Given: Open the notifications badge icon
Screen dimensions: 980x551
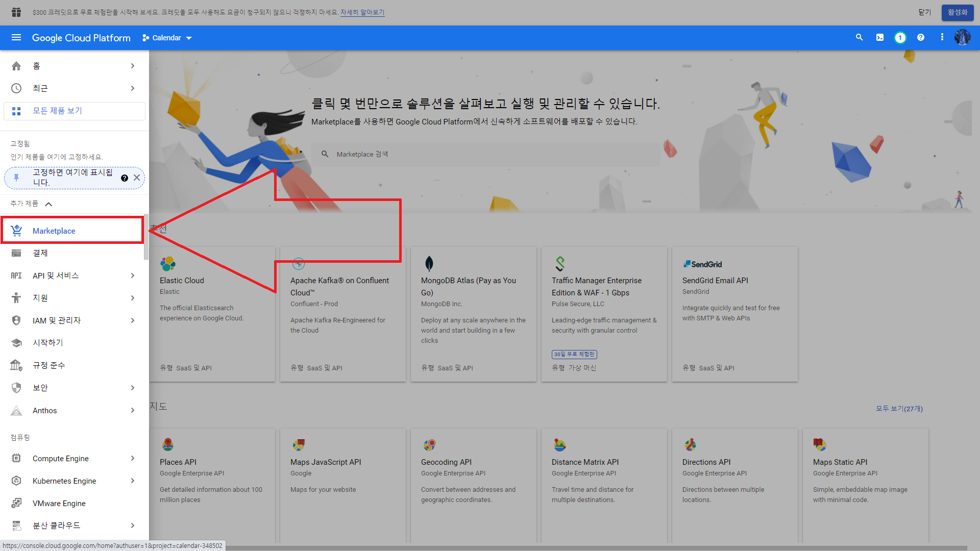Looking at the screenshot, I should [900, 38].
